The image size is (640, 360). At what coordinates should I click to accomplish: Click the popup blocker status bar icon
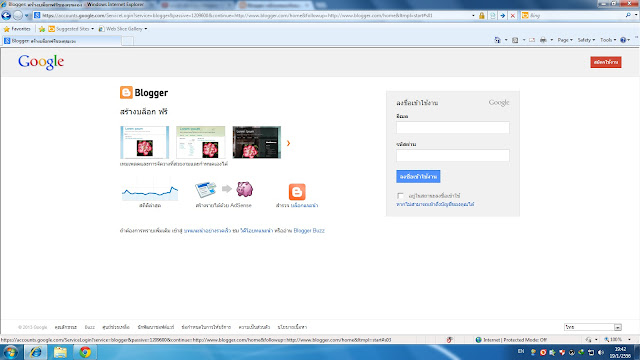449,340
